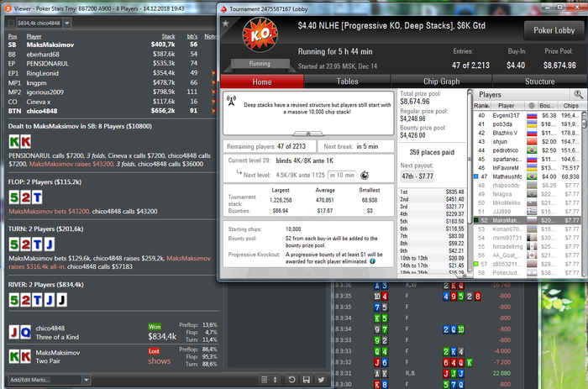Click the note flag icon next to igorious2009
The width and height of the screenshot is (588, 389).
point(214,92)
